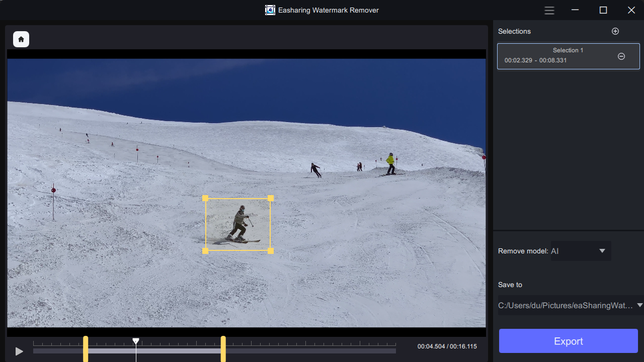Click the white playhead on the timeline
644x362 pixels.
[x=136, y=342]
